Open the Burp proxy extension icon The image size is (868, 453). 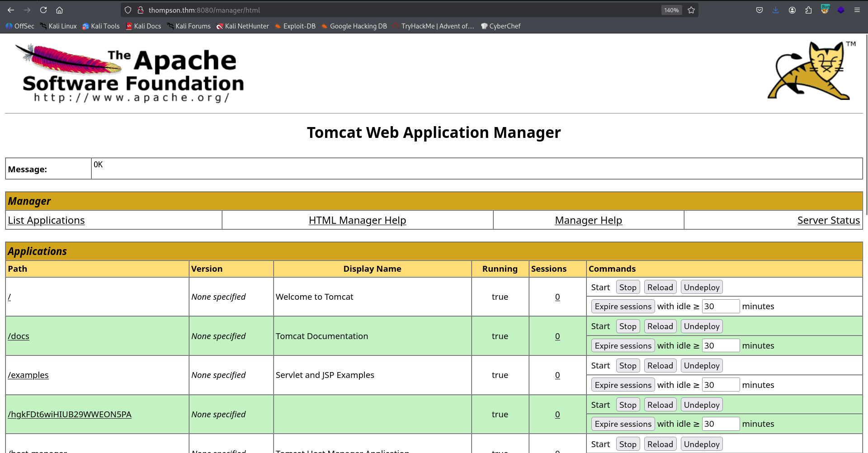[x=825, y=9]
